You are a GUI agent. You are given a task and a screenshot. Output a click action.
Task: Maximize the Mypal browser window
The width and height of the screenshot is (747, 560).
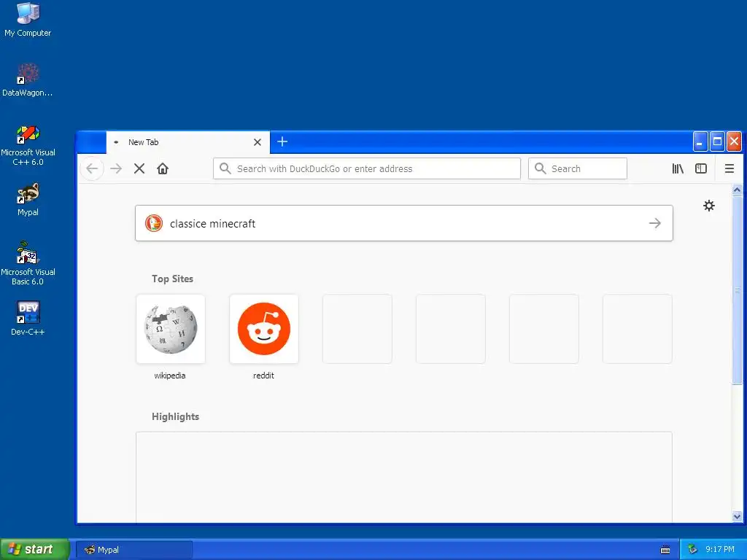point(717,141)
